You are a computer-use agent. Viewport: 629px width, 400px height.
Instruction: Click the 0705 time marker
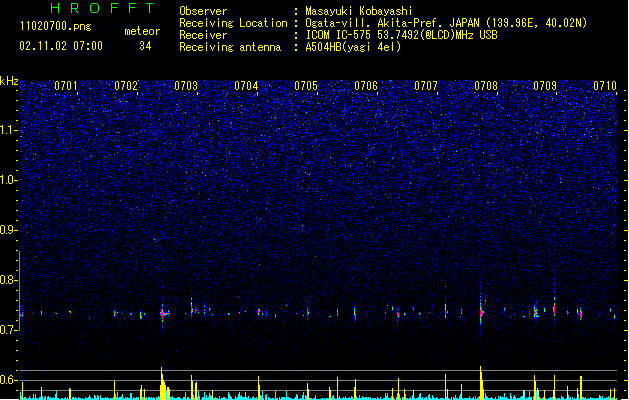coord(306,86)
